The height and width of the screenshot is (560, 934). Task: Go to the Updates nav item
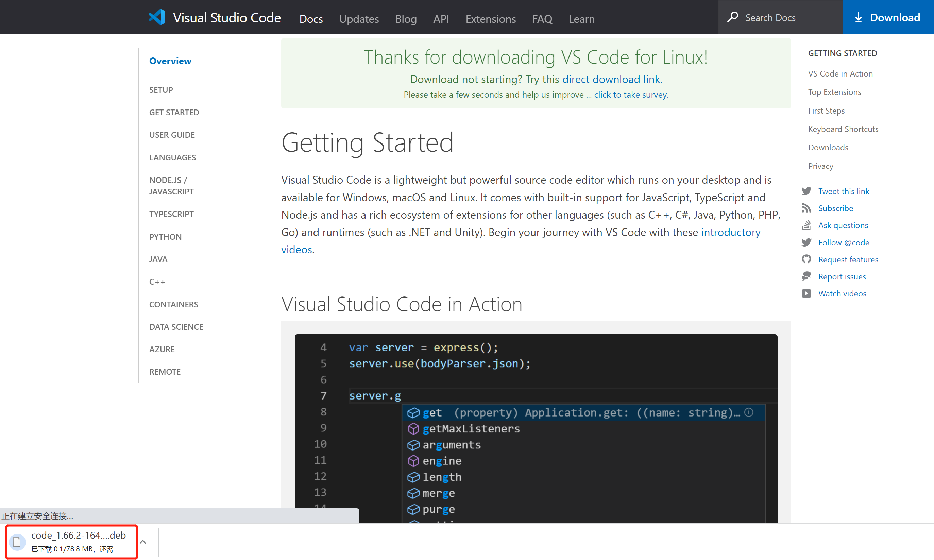tap(358, 19)
